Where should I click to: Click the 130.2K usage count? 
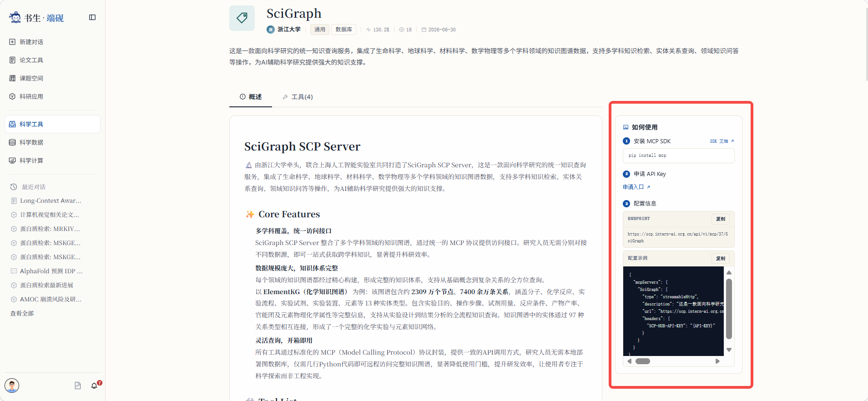(x=378, y=30)
